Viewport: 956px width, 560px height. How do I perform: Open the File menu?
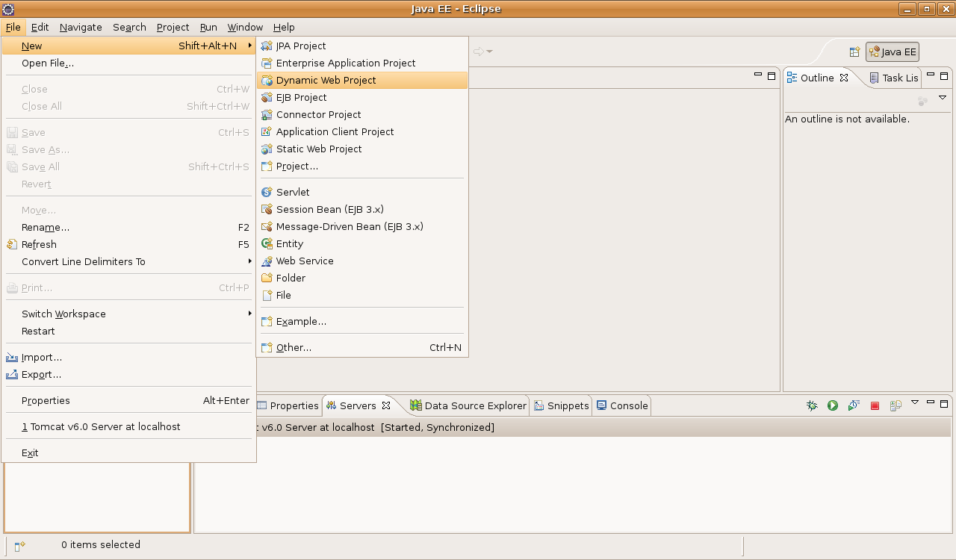pos(13,27)
